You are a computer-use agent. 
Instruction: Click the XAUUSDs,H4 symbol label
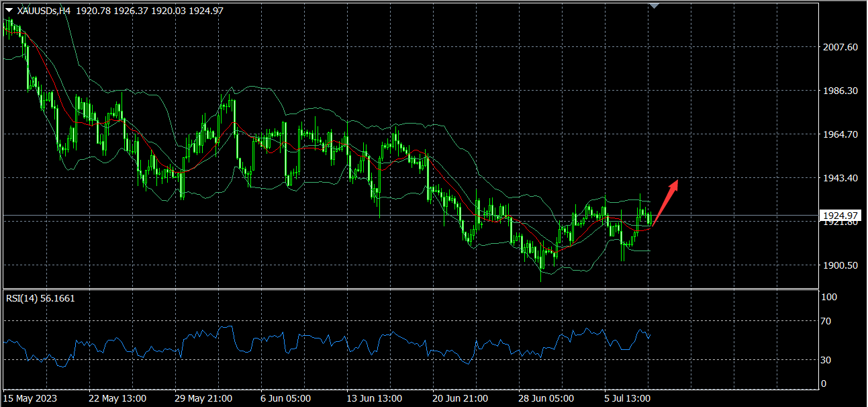click(x=44, y=11)
